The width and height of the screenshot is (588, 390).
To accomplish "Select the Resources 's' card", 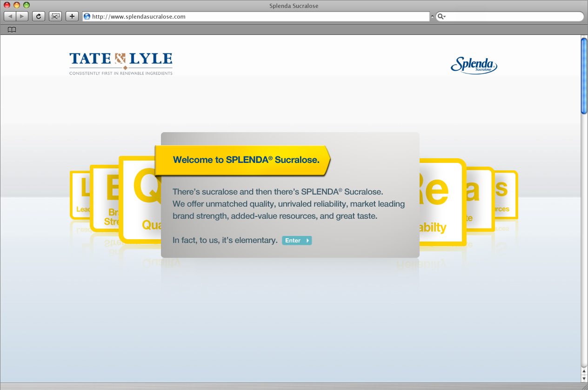I will 506,195.
